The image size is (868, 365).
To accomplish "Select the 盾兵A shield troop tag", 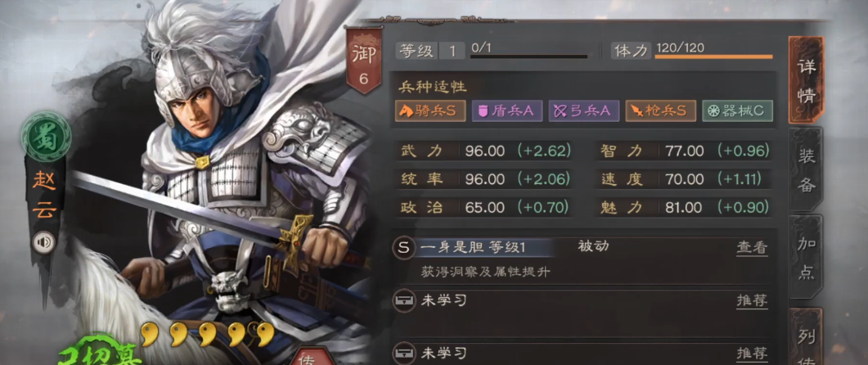I will [506, 110].
